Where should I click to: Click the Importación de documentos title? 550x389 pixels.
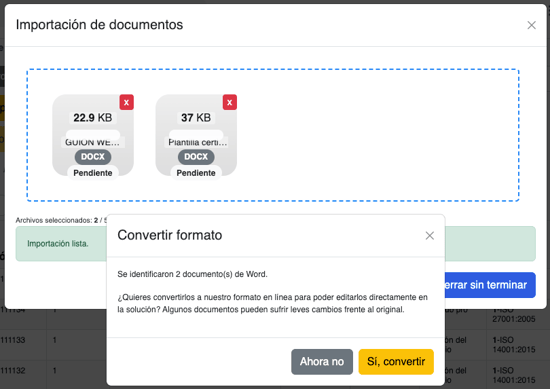tap(99, 25)
